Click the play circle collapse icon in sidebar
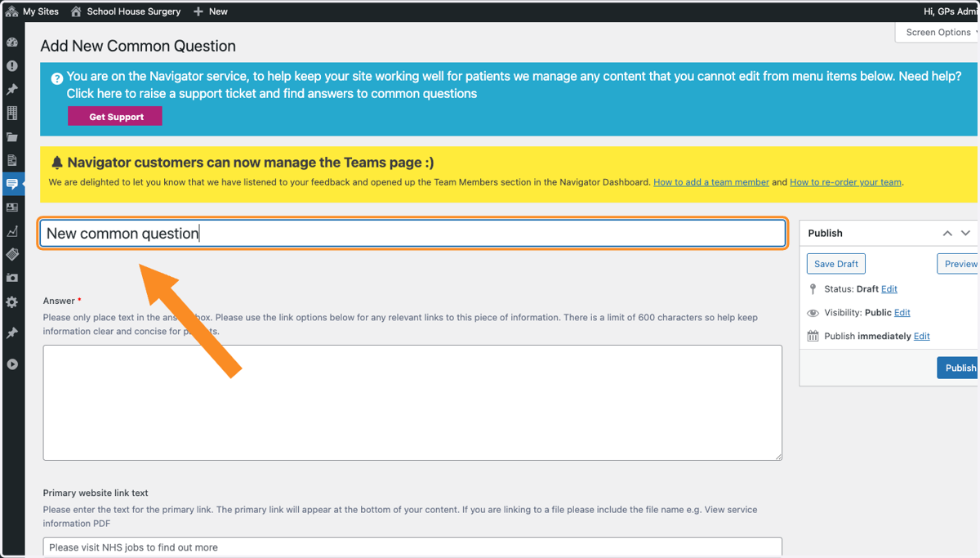This screenshot has width=980, height=558. 12,364
